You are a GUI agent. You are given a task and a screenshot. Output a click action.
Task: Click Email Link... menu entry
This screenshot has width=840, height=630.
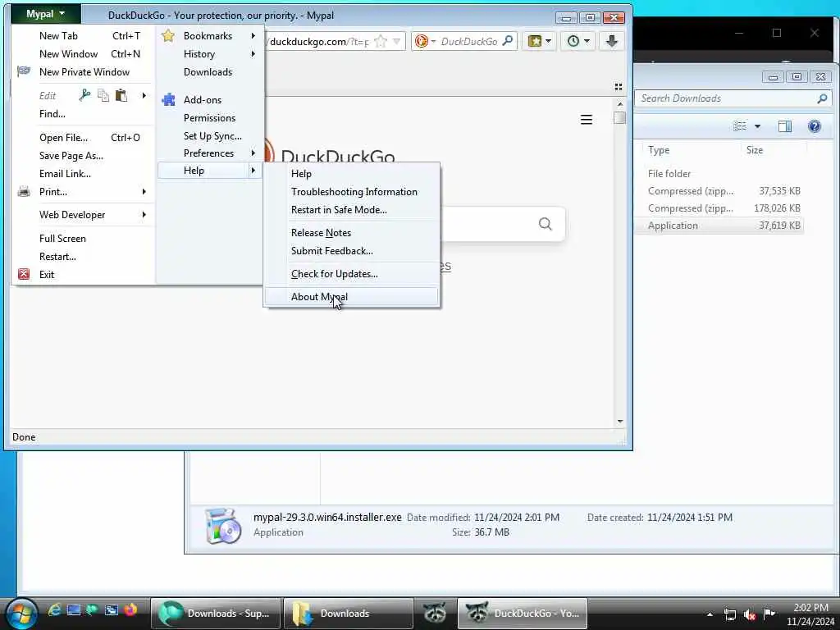pos(65,174)
